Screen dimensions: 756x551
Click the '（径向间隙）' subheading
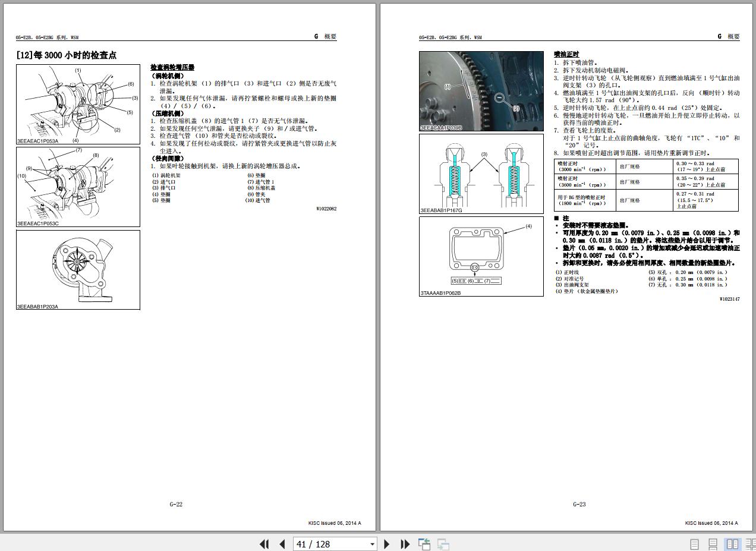[168, 159]
